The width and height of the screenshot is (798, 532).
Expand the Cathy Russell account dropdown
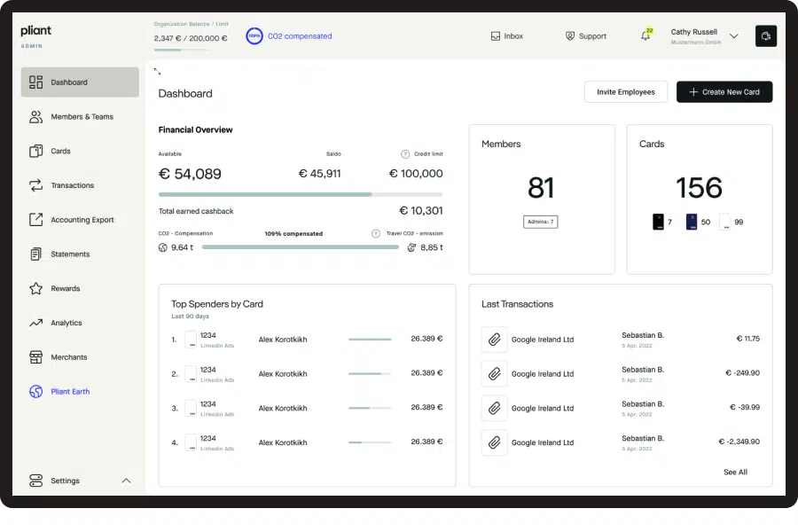coord(734,36)
